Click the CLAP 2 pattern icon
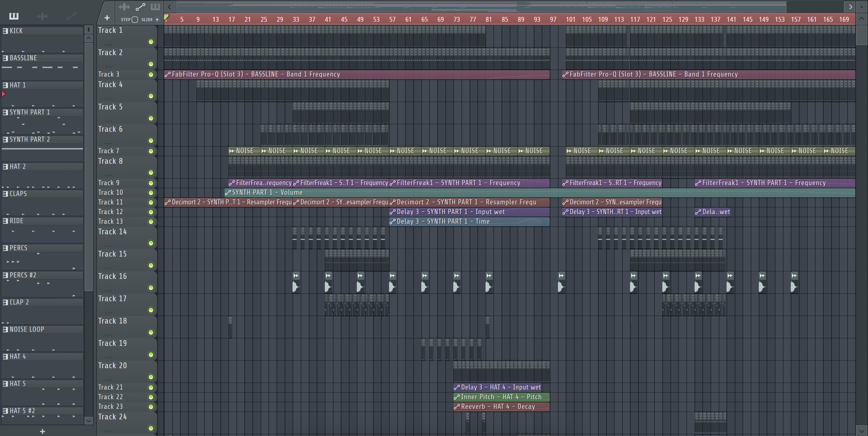868x436 pixels. pos(5,302)
